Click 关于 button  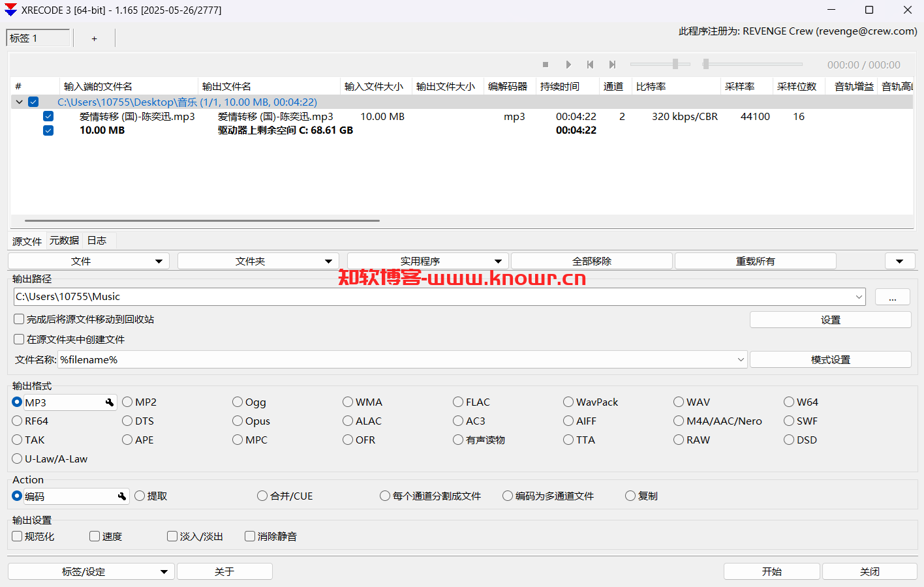click(x=224, y=571)
